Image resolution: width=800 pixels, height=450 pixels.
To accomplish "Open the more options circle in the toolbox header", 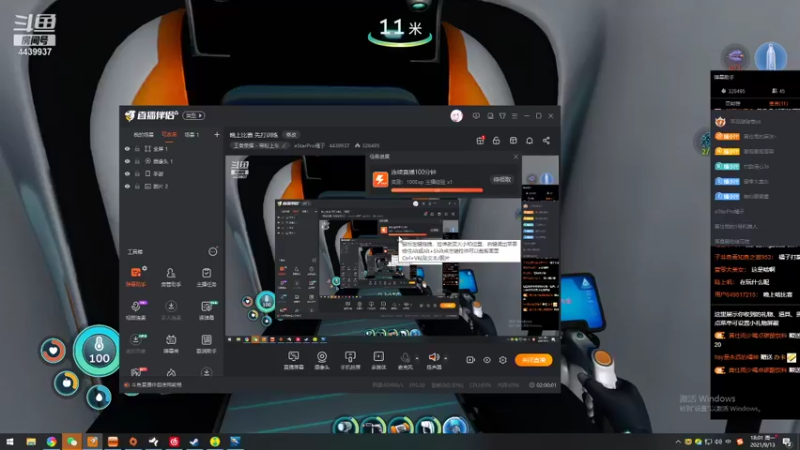I will tap(213, 252).
